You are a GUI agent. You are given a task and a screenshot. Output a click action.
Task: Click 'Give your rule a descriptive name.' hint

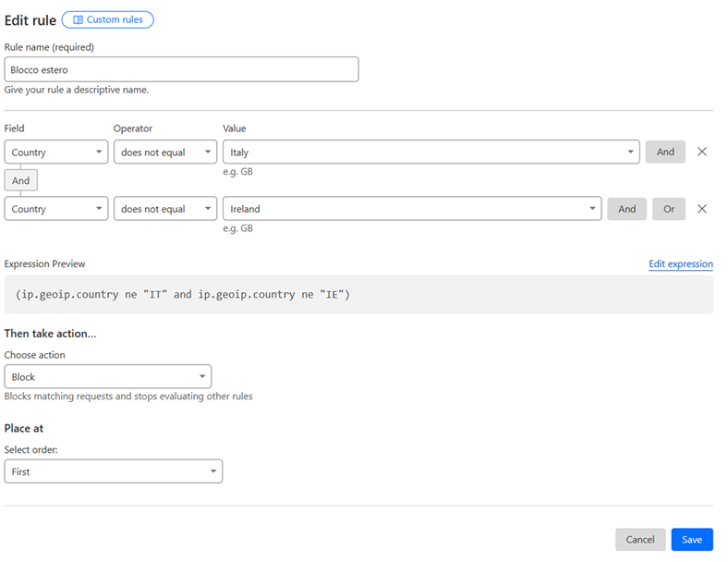(x=77, y=90)
